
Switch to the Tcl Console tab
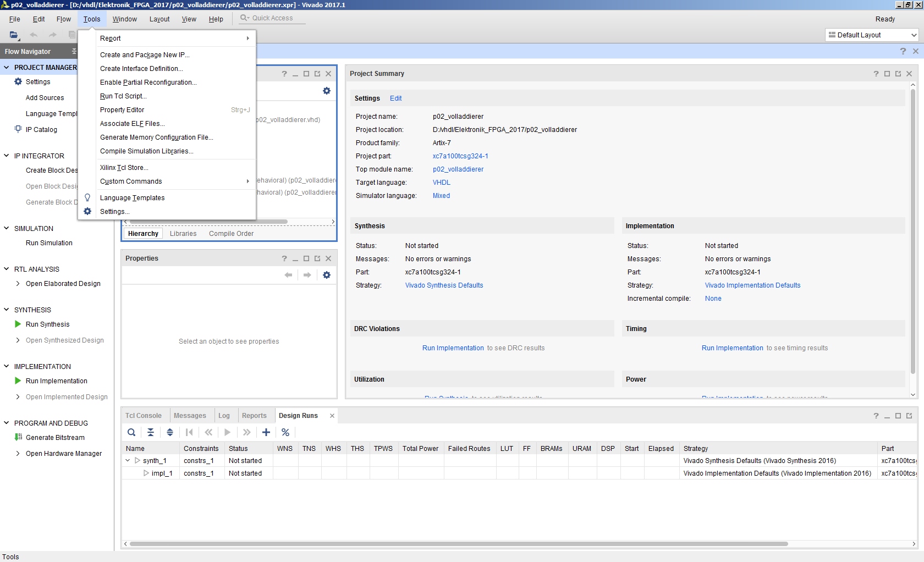[144, 416]
